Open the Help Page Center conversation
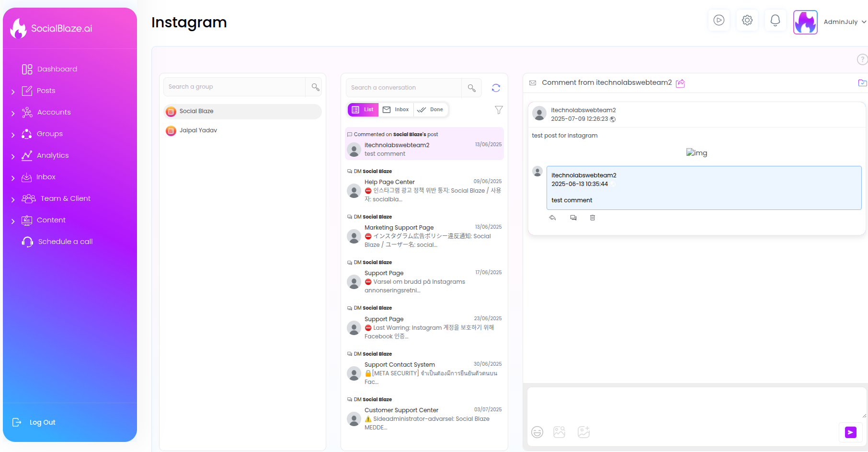 (x=424, y=186)
